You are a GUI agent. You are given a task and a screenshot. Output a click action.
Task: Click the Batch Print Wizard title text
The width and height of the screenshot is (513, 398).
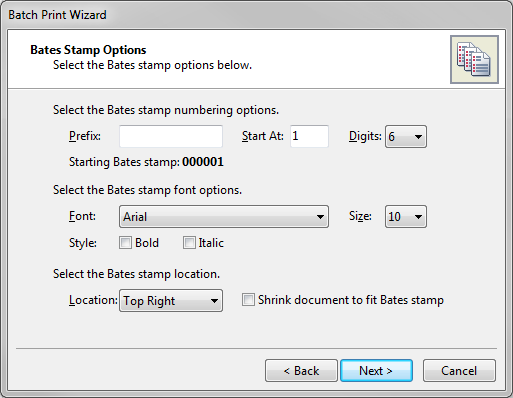(x=57, y=15)
